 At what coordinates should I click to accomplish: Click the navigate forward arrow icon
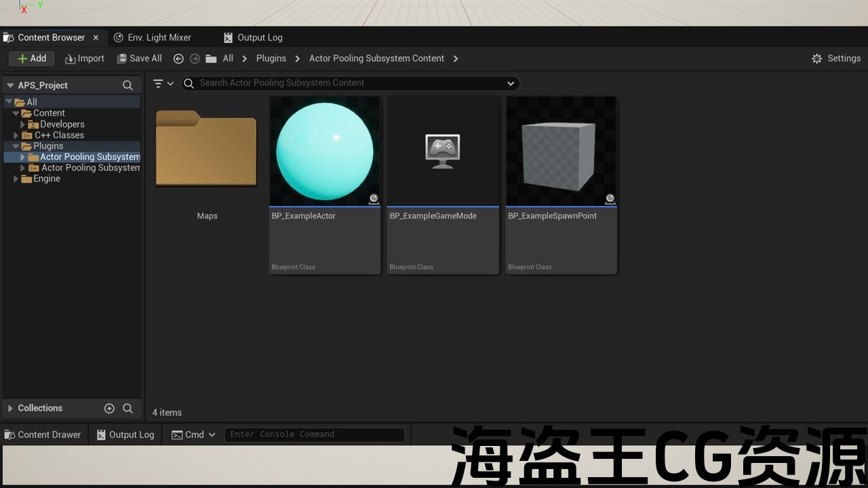pos(195,59)
